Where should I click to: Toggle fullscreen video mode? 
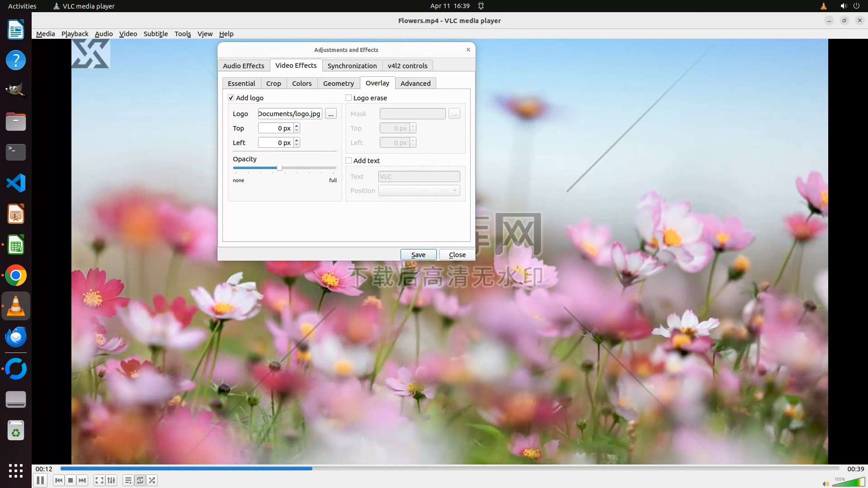(99, 480)
